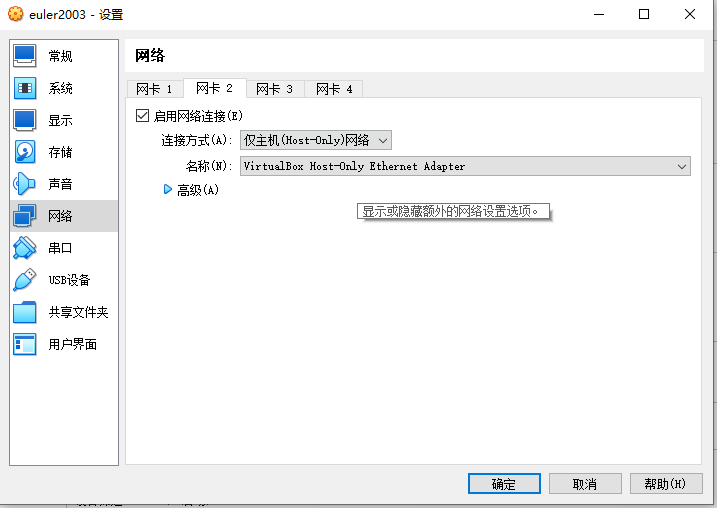The image size is (717, 508).
Task: Open the 存储 (Storage) disk icon
Action: (25, 152)
